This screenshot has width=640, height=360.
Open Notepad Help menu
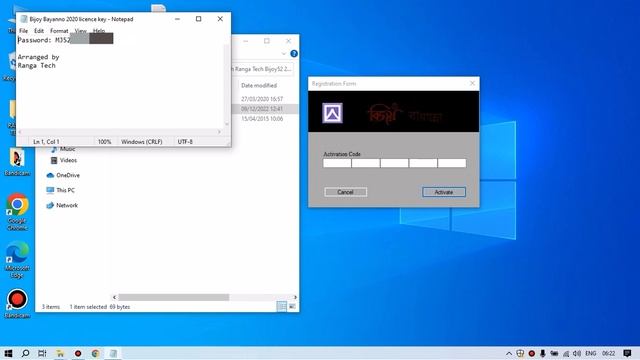[x=99, y=31]
